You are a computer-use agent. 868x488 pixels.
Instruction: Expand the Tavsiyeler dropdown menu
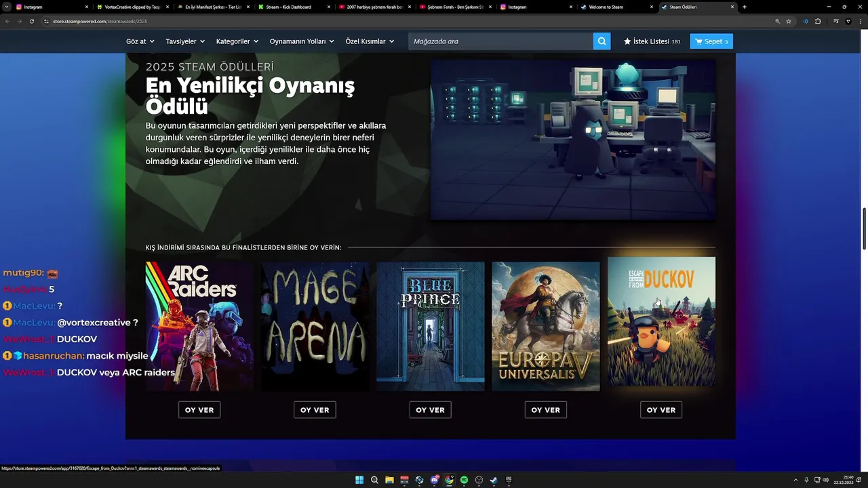pyautogui.click(x=185, y=41)
